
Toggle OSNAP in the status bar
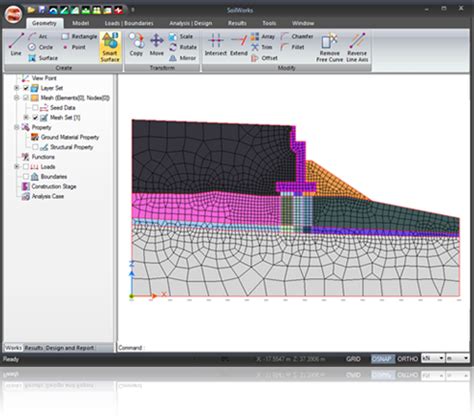(382, 359)
